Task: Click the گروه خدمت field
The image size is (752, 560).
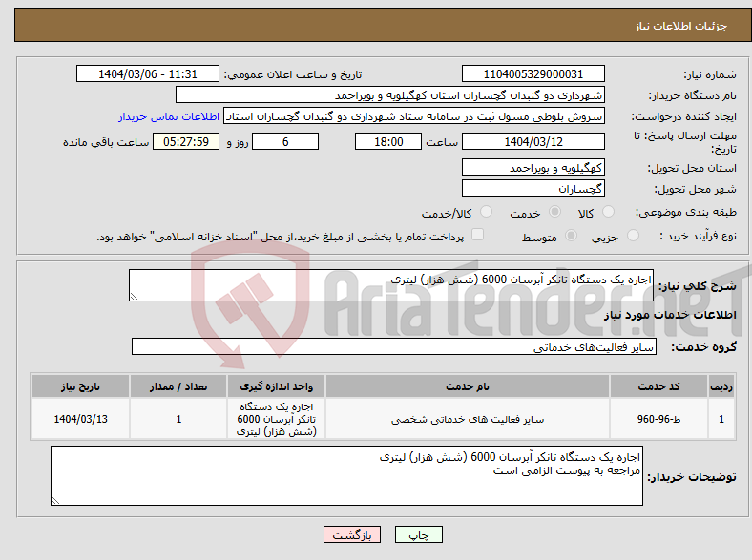Action: tap(394, 346)
